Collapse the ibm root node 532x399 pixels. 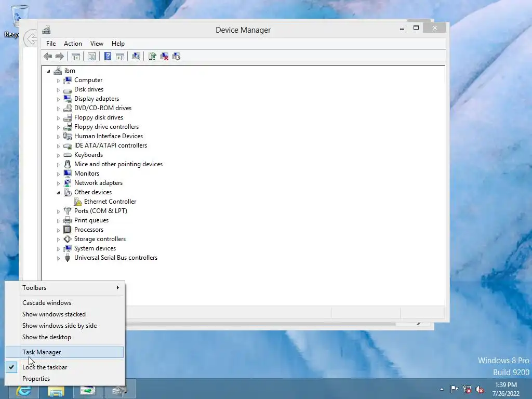[48, 71]
